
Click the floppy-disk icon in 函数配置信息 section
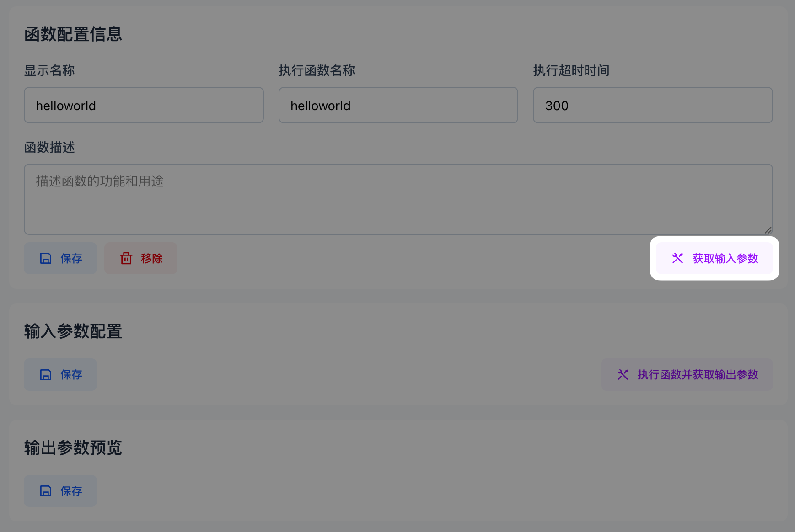point(46,258)
